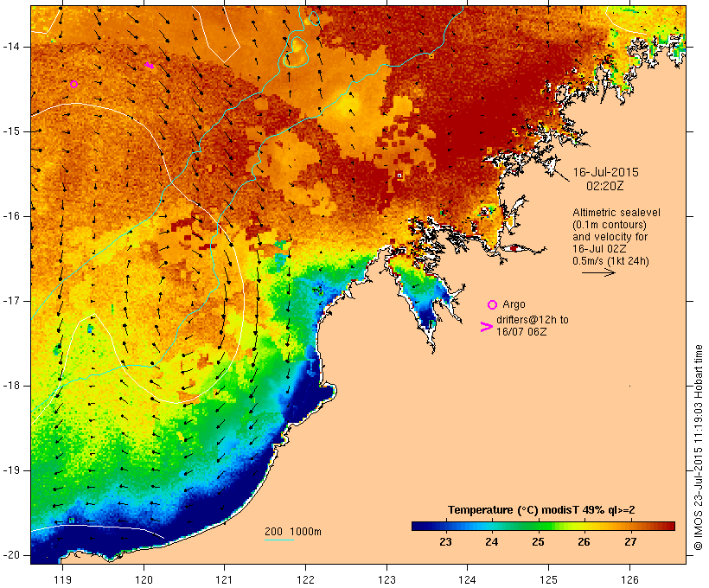The height and width of the screenshot is (588, 709).
Task: Click the cyan 200 1000m isobath legend line
Action: click(279, 540)
